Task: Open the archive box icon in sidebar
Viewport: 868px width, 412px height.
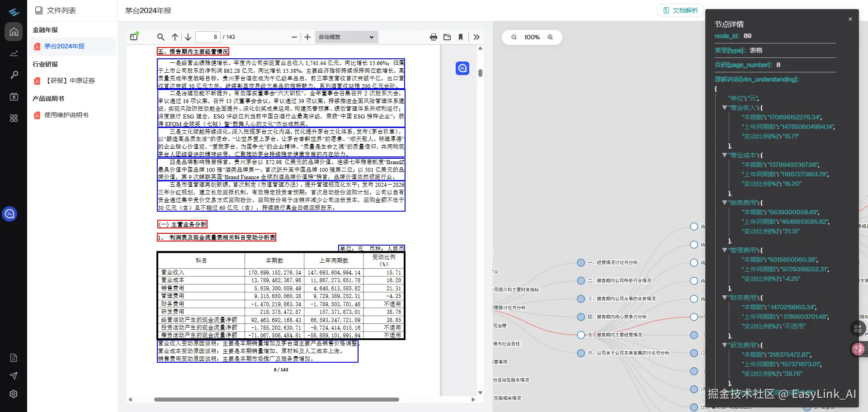Action: pos(14,97)
